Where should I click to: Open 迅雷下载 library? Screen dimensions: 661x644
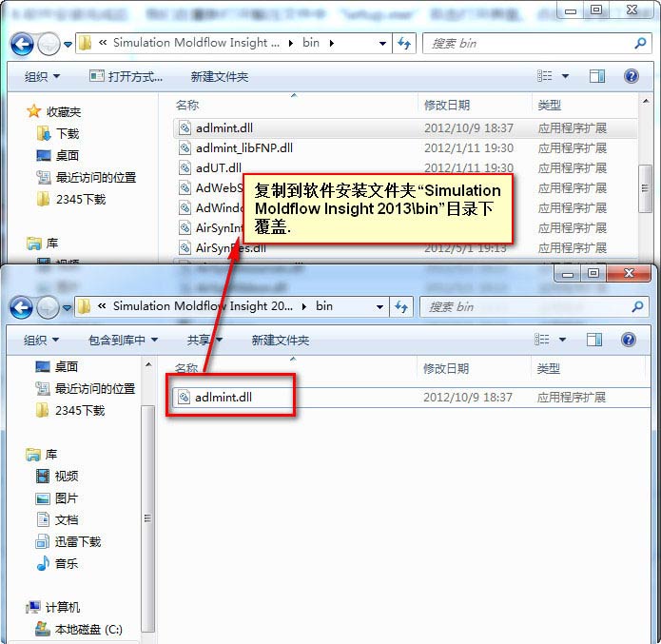point(68,542)
